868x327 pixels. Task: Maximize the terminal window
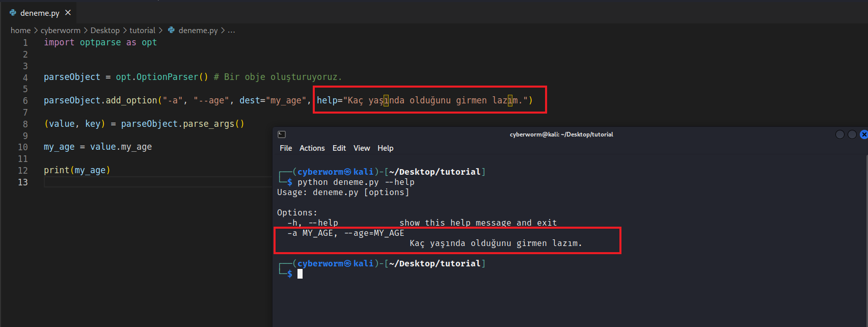[852, 134]
